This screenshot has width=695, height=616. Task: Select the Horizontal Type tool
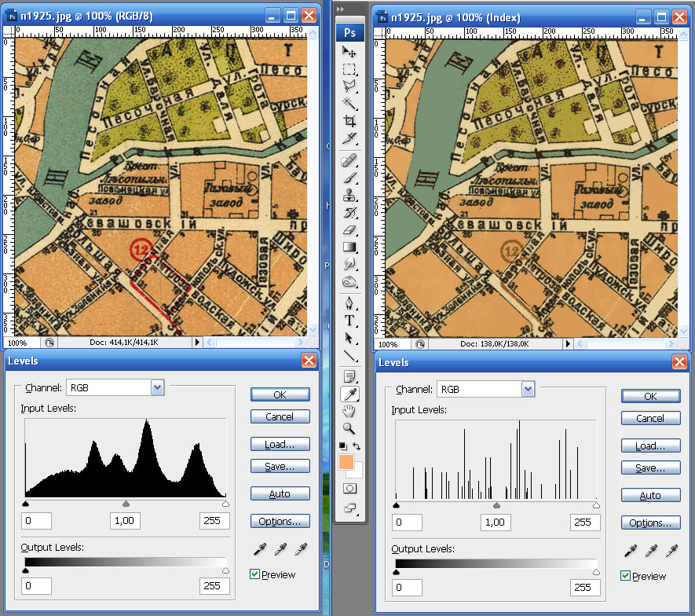(349, 321)
